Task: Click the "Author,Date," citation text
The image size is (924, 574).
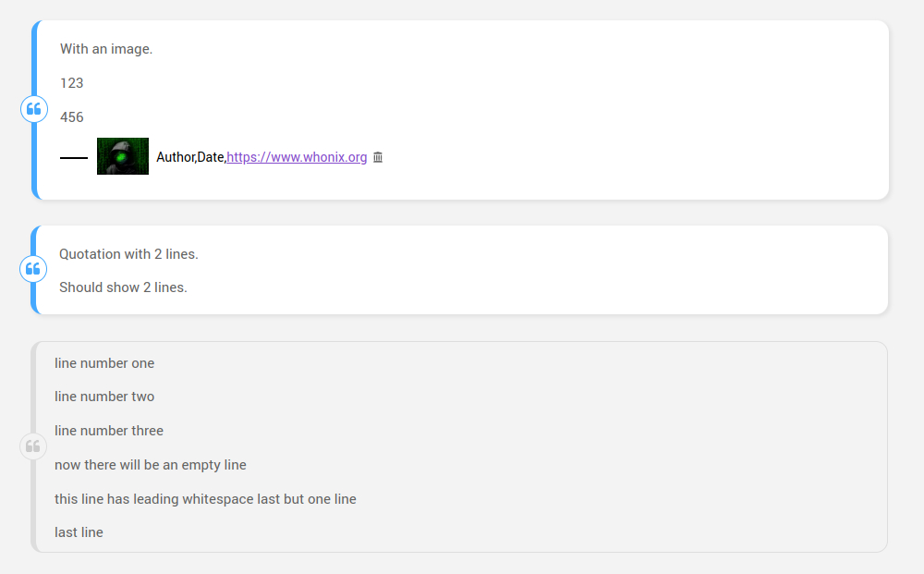Action: coord(191,157)
